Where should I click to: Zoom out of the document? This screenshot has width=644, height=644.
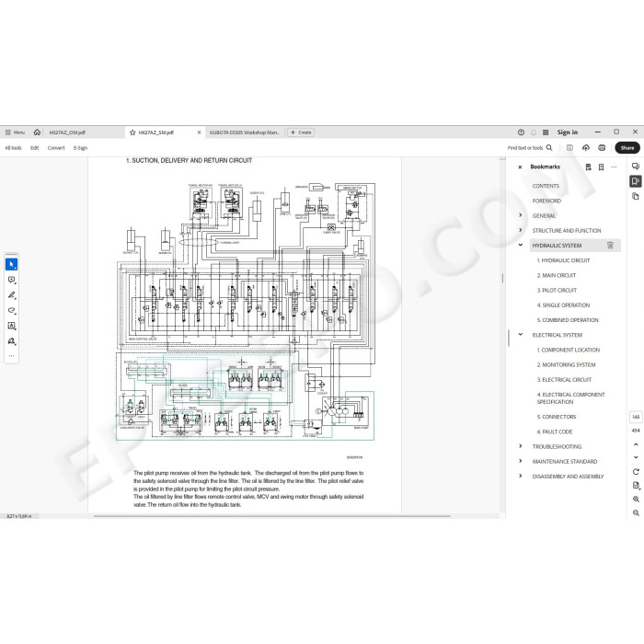[x=636, y=512]
